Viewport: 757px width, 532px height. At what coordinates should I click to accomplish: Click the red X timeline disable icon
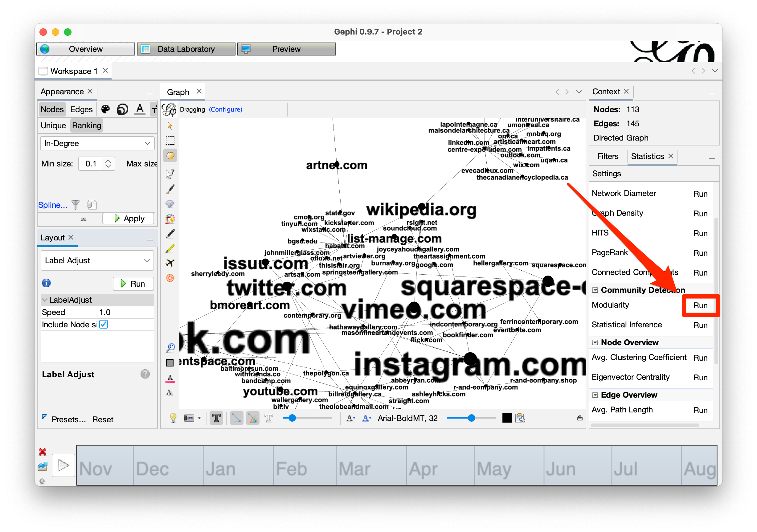43,452
